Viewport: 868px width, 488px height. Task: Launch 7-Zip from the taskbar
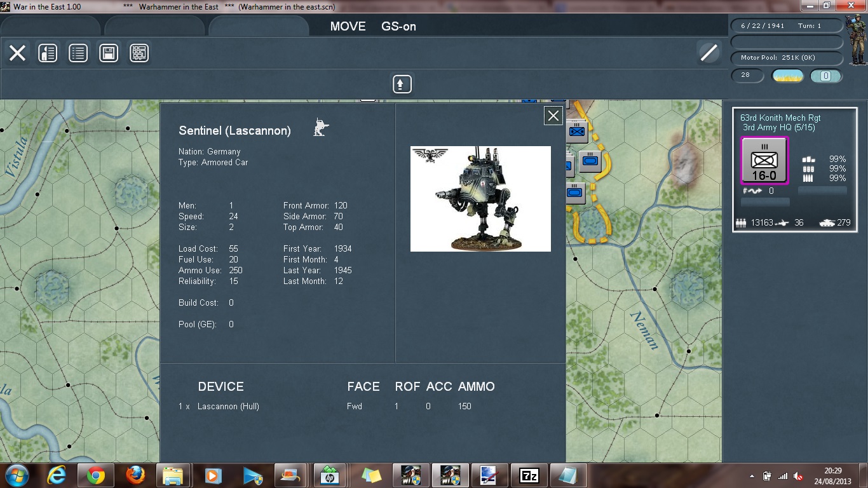pos(529,475)
